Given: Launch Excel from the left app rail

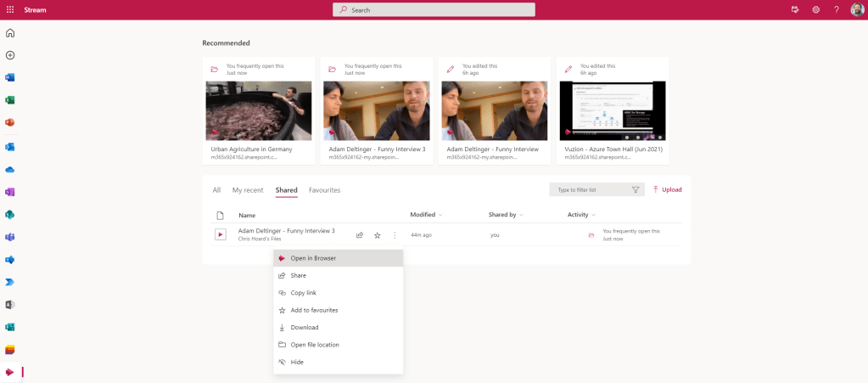Looking at the screenshot, I should 10,100.
